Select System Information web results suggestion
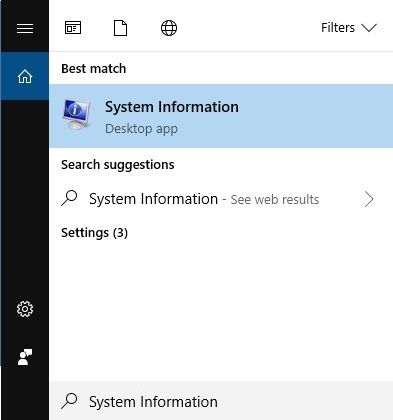Screen dimensions: 393x420 [221, 199]
